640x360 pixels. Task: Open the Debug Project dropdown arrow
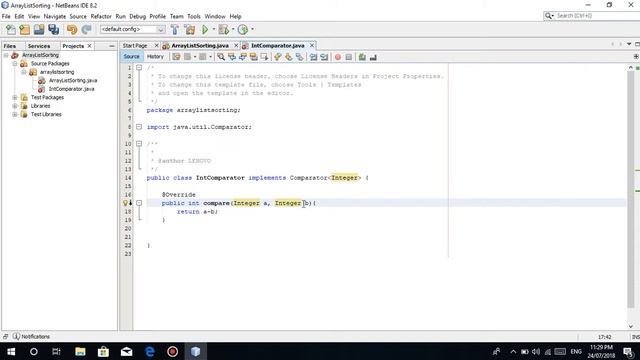(233, 29)
